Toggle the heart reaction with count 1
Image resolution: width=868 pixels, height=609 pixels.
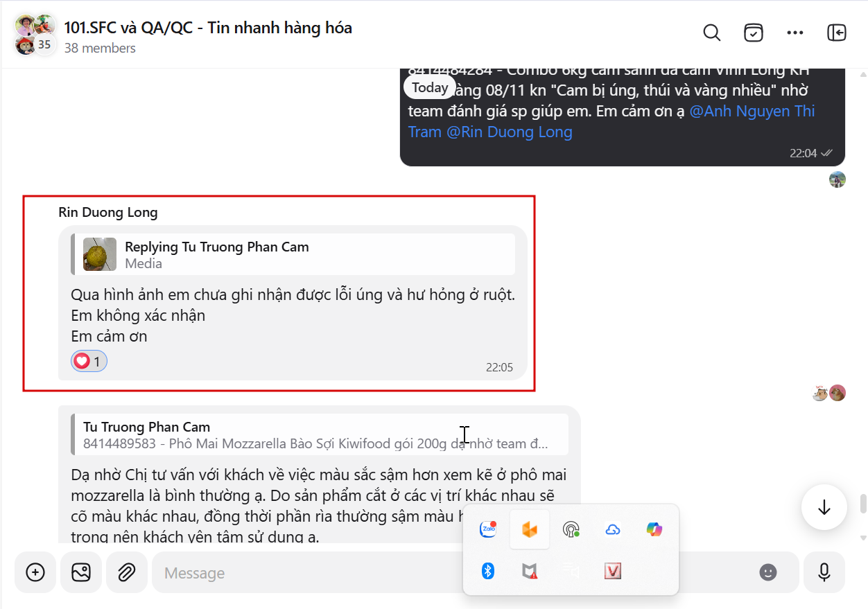click(x=89, y=361)
